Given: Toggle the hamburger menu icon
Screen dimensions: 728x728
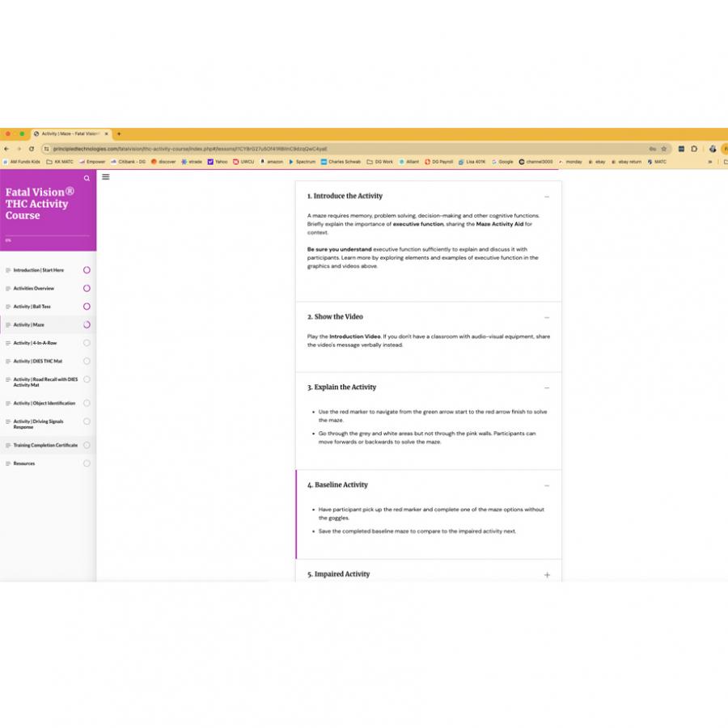Looking at the screenshot, I should 106,177.
